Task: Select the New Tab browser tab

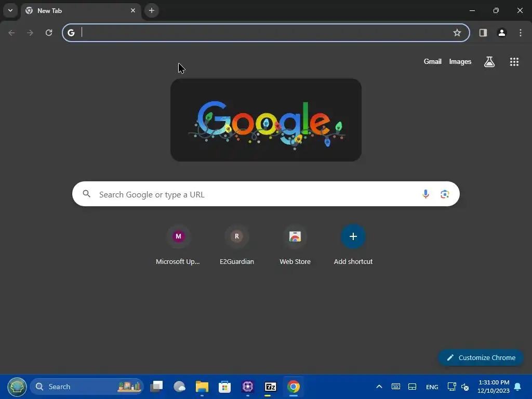Action: click(x=81, y=11)
